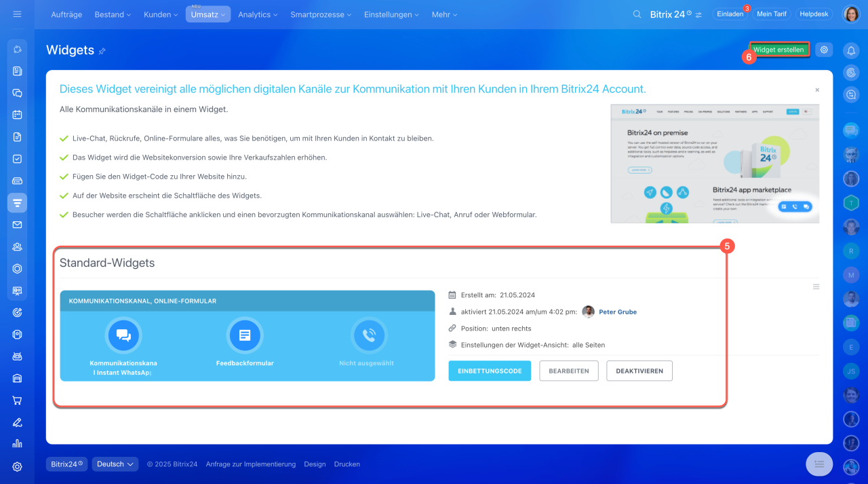Click the Drucken footer link

347,464
